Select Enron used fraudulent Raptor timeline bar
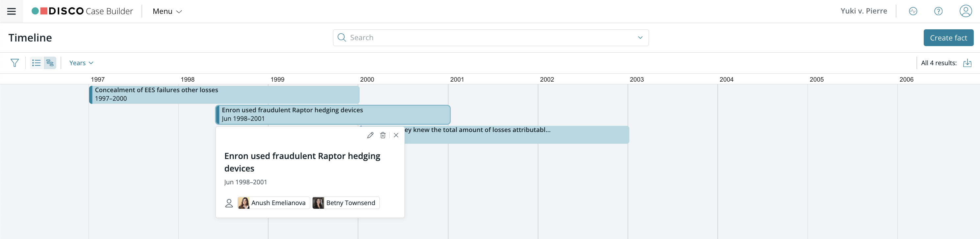Viewport: 980px width, 239px height. [333, 115]
